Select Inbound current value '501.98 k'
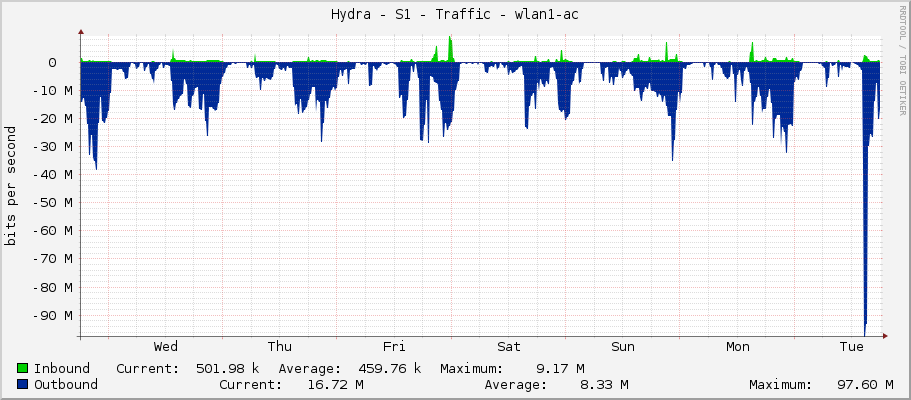The image size is (911, 400). point(227,368)
